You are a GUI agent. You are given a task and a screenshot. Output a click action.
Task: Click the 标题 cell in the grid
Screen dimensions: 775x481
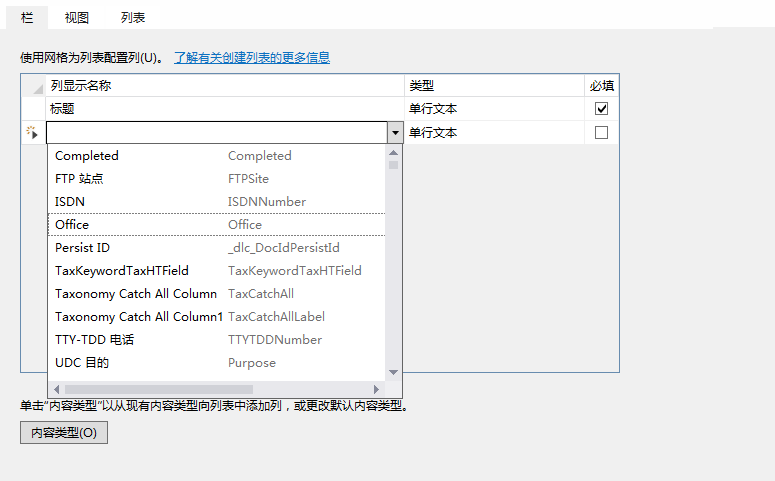point(225,109)
